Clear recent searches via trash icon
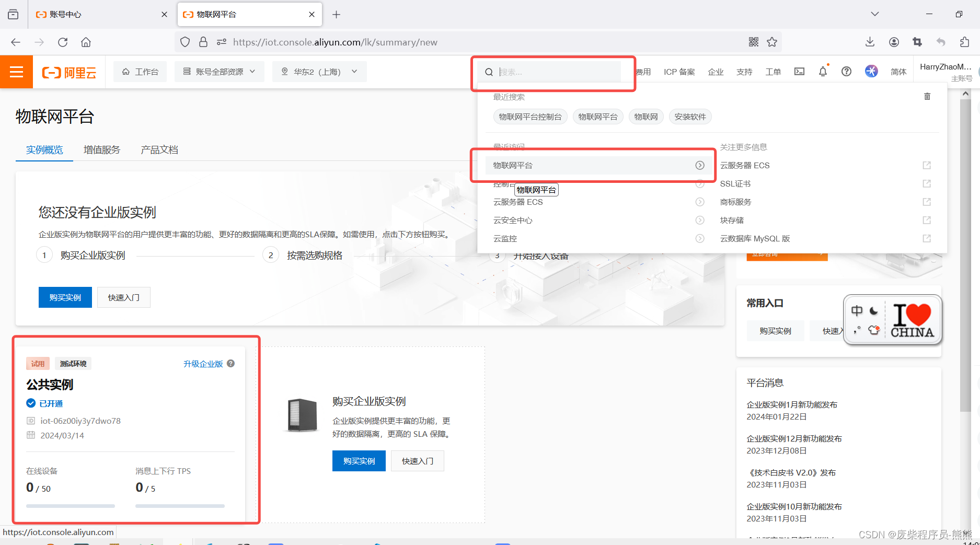980x545 pixels. click(927, 96)
